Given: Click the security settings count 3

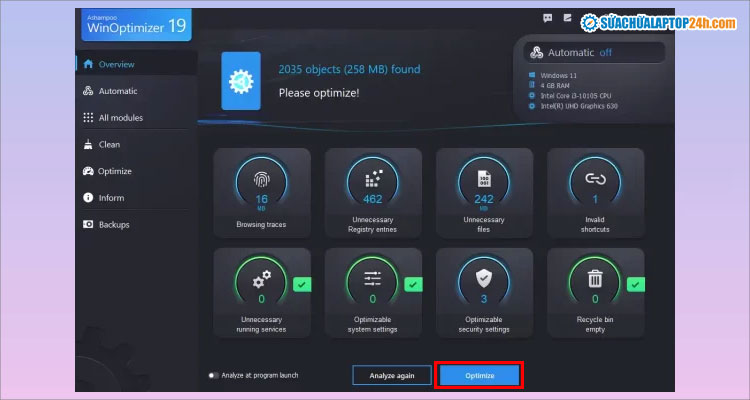Looking at the screenshot, I should coord(484,300).
